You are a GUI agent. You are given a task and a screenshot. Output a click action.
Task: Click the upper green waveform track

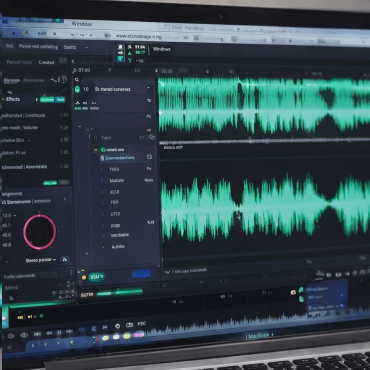click(x=264, y=105)
